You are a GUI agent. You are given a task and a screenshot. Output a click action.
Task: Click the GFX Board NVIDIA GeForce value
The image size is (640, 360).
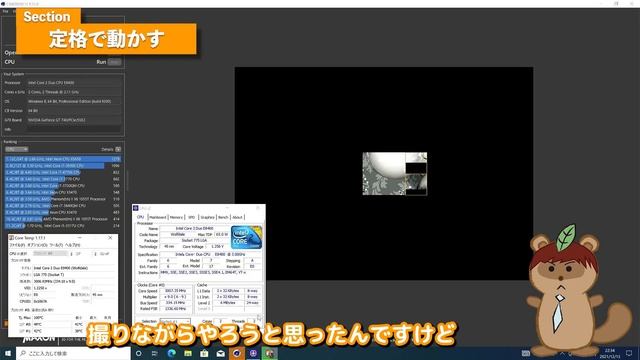pos(74,120)
